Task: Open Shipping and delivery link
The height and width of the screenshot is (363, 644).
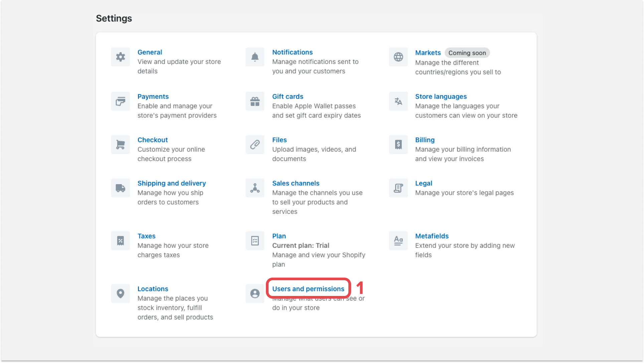Action: [171, 183]
